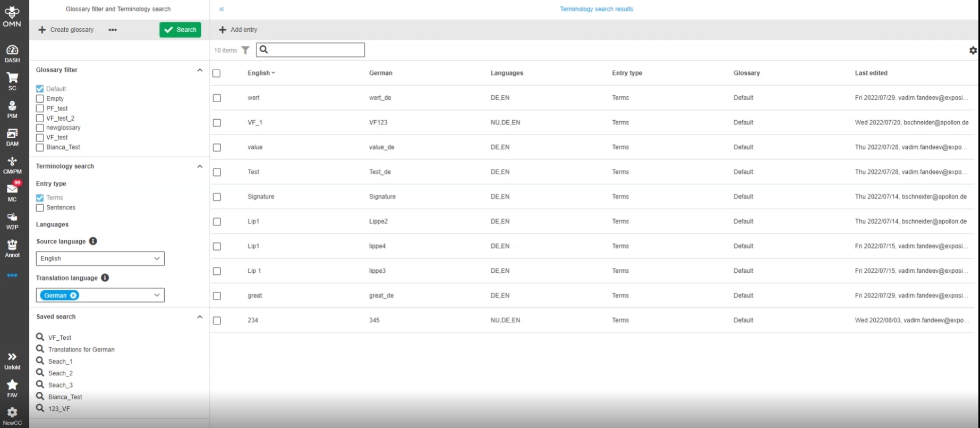The image size is (980, 428).
Task: Collapse the Terminology search section
Action: pos(200,166)
